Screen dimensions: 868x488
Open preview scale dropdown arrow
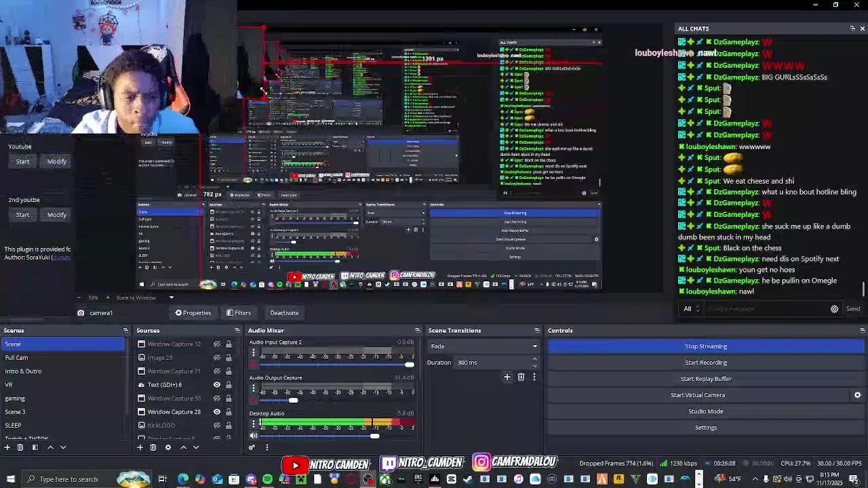click(171, 298)
